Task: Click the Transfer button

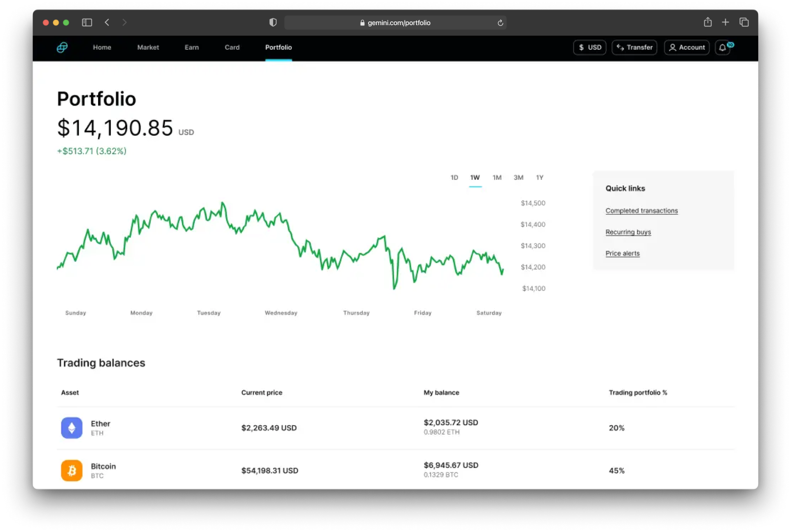Action: click(634, 47)
